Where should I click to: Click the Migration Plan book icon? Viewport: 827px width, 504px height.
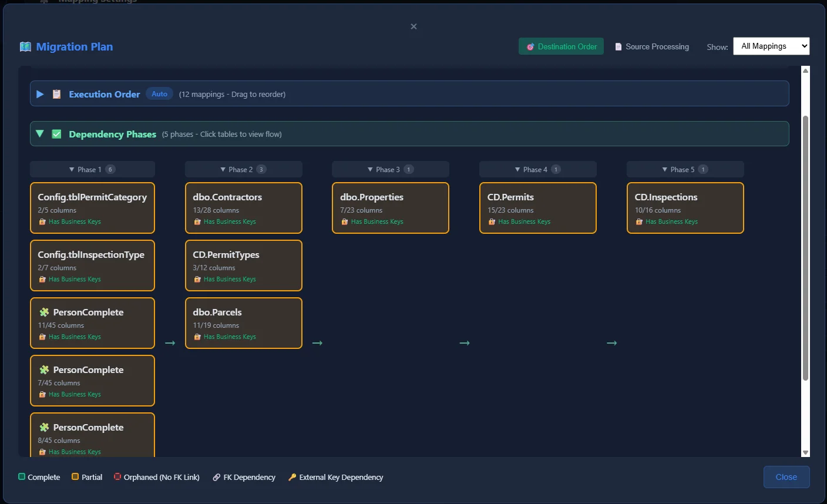pyautogui.click(x=25, y=47)
